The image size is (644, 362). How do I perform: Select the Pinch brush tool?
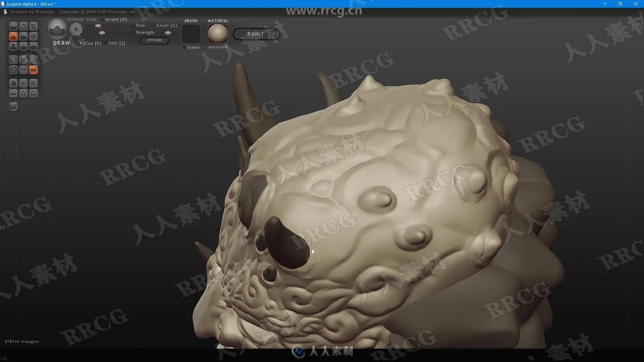coord(23,47)
